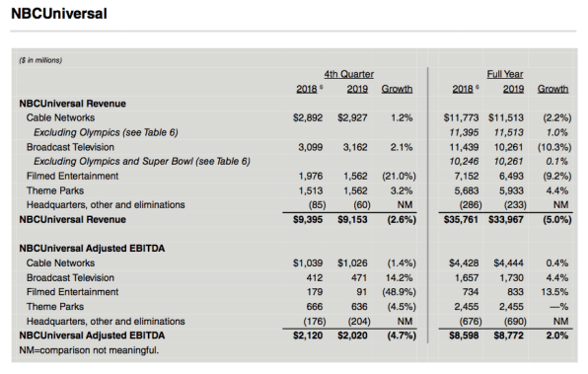Viewport: 588px width, 374px height.
Task: Click the 4th Quarter Growth header
Action: (397, 89)
